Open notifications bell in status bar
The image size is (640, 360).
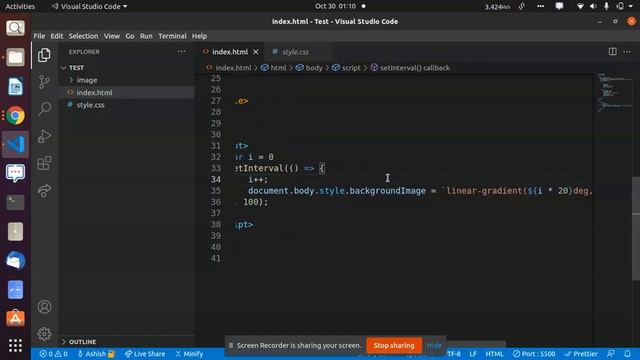[x=627, y=354]
